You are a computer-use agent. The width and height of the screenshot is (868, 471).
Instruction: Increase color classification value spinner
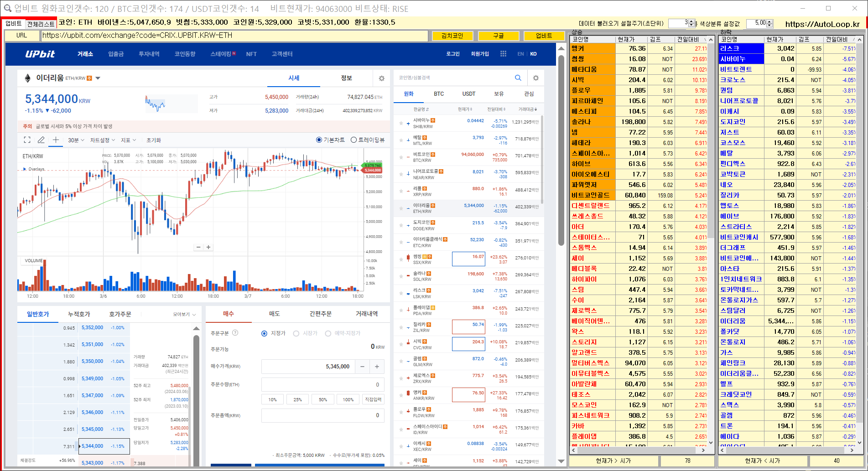pos(770,21)
